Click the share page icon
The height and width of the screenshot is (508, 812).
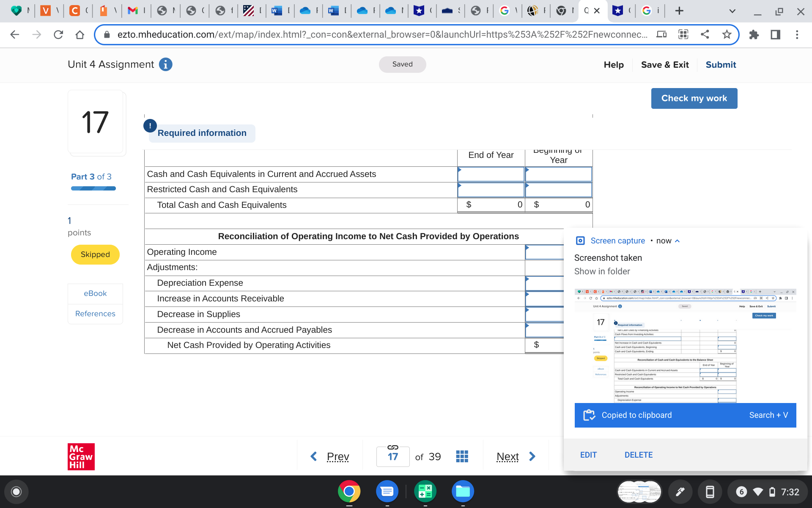(x=705, y=35)
